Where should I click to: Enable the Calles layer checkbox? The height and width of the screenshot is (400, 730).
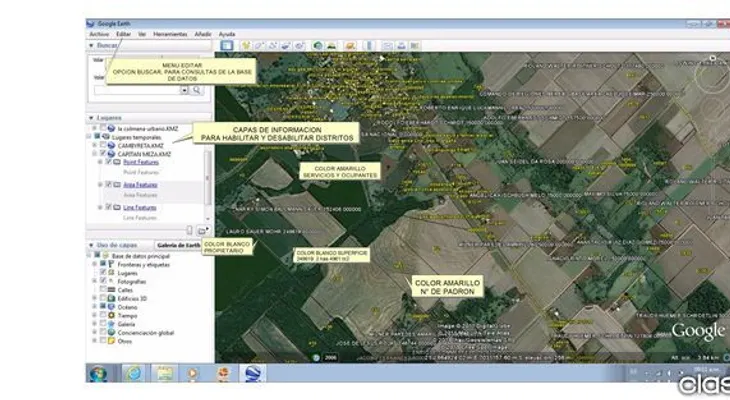(x=103, y=290)
